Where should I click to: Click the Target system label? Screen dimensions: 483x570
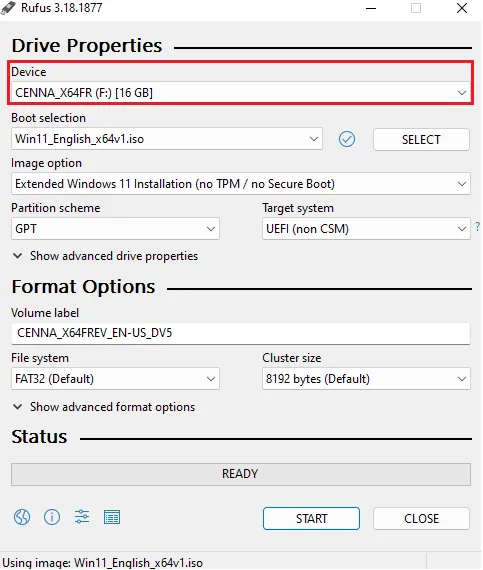coord(298,208)
